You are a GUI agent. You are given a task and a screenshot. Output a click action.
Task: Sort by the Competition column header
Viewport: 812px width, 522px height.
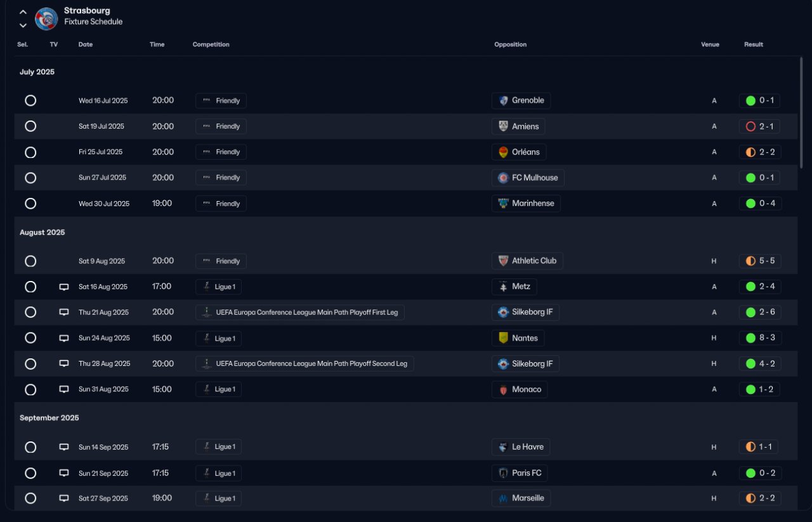[x=211, y=44]
